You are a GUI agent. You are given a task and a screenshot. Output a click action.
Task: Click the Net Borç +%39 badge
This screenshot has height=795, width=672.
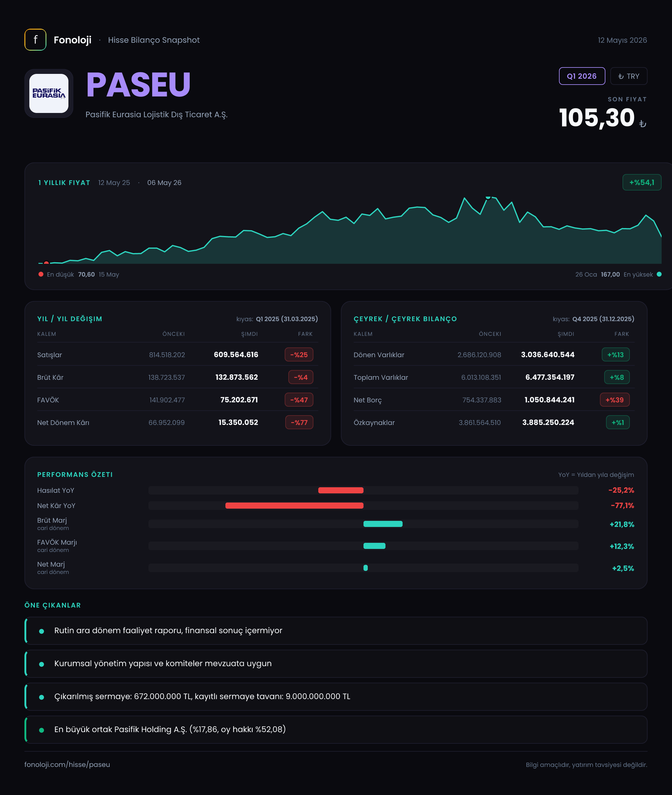(x=615, y=400)
